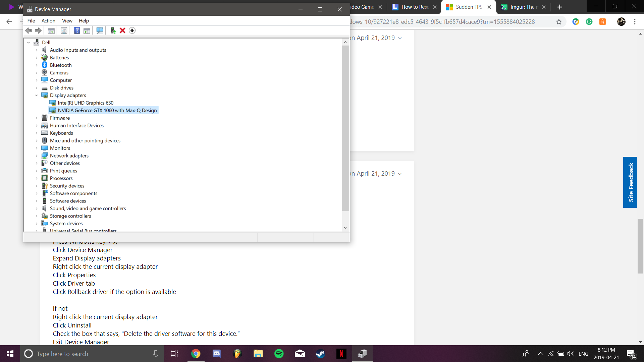644x362 pixels.
Task: Open the View menu
Action: [x=67, y=21]
